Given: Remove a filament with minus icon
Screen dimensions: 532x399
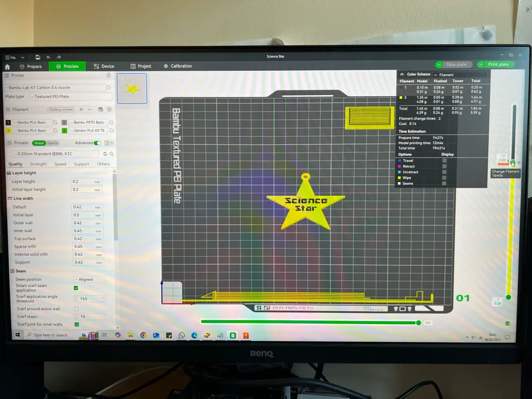Looking at the screenshot, I should click(89, 110).
